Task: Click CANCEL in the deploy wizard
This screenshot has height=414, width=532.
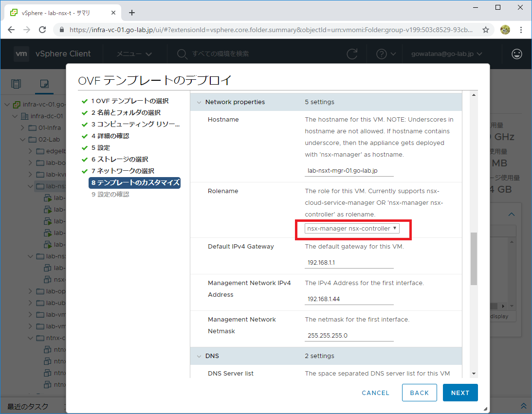Action: 375,393
